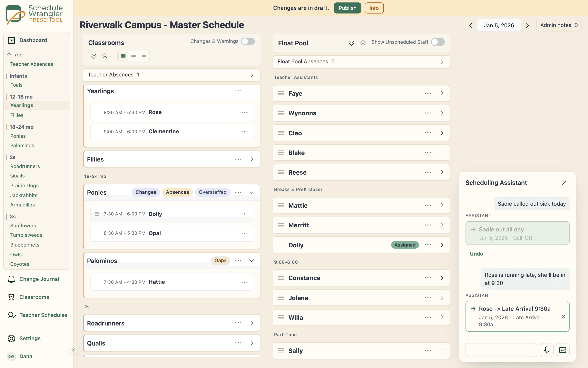Collapse the Palominos classroom

tap(252, 261)
